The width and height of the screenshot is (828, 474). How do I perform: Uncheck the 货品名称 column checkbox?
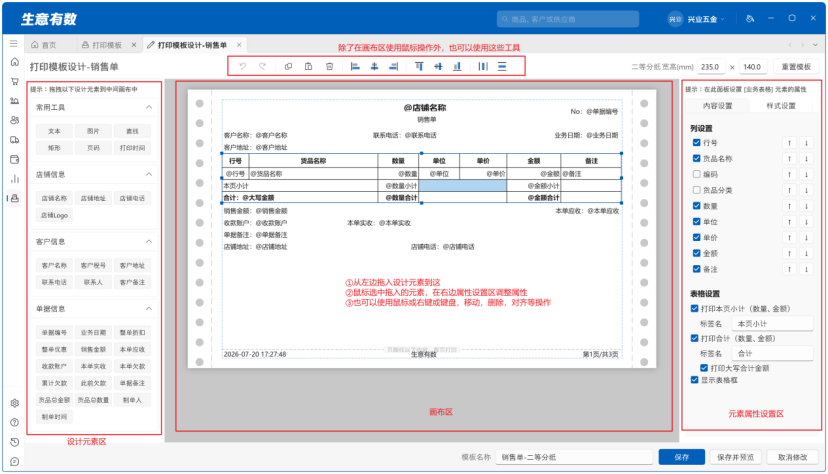(x=697, y=158)
